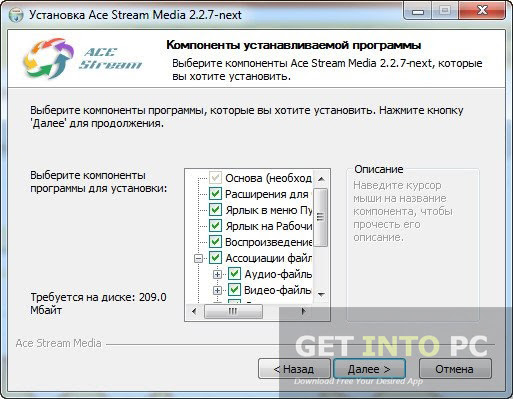
Task: Expand the 'Видео-файлы' tree node
Action: tap(217, 290)
